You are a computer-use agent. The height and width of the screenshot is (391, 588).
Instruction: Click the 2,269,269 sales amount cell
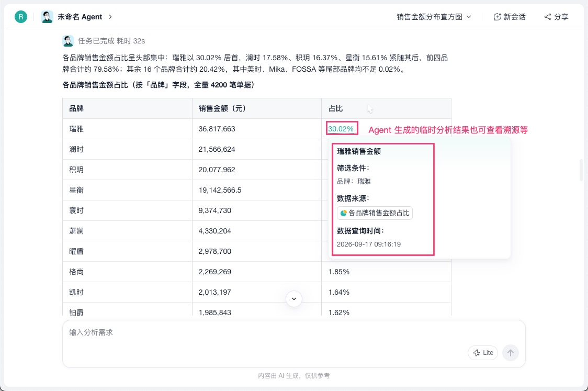[257, 272]
